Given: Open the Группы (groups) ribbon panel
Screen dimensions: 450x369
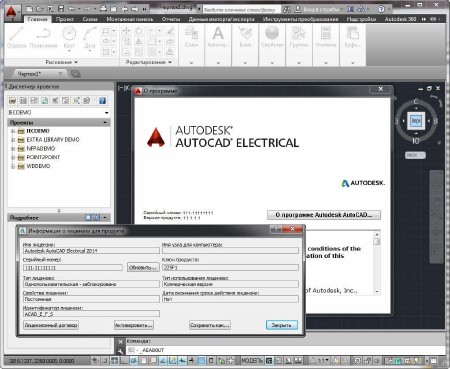Looking at the screenshot, I should pyautogui.click(x=299, y=44).
